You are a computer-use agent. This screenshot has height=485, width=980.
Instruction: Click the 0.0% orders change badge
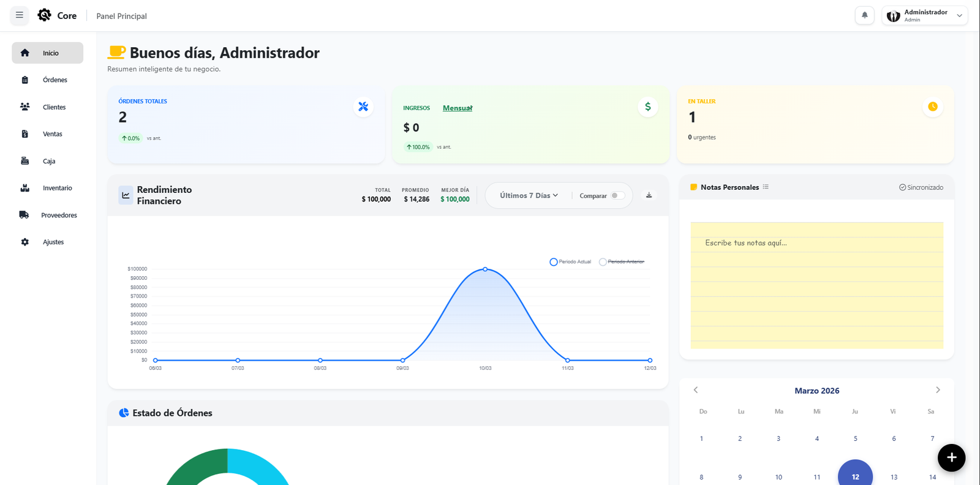pyautogui.click(x=130, y=138)
